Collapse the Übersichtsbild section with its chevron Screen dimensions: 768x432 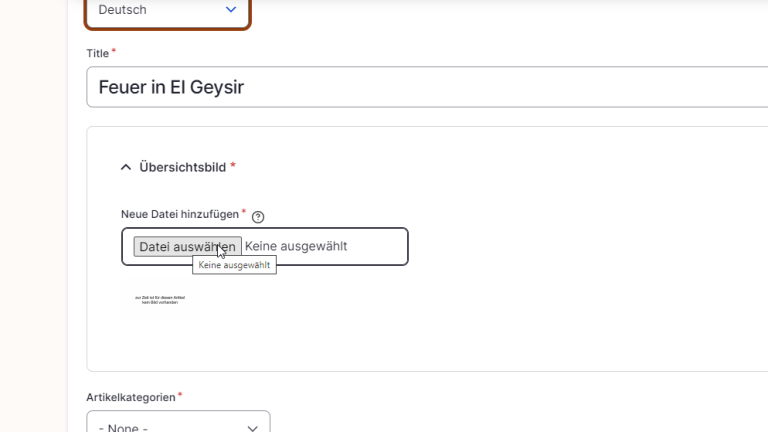pos(126,168)
